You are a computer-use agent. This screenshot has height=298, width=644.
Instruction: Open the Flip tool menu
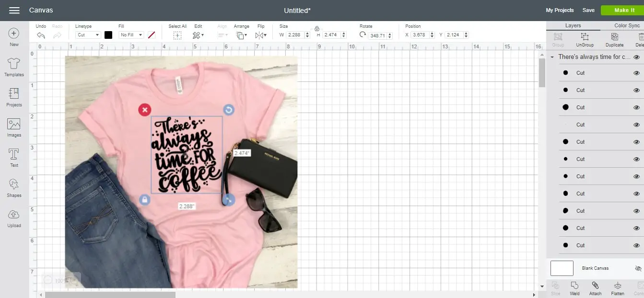pyautogui.click(x=261, y=35)
